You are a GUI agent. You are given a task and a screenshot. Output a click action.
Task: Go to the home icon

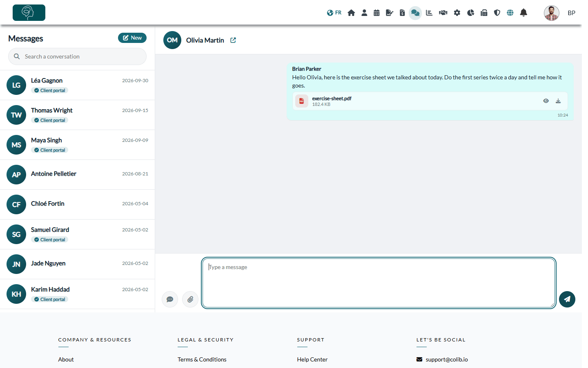pos(351,13)
